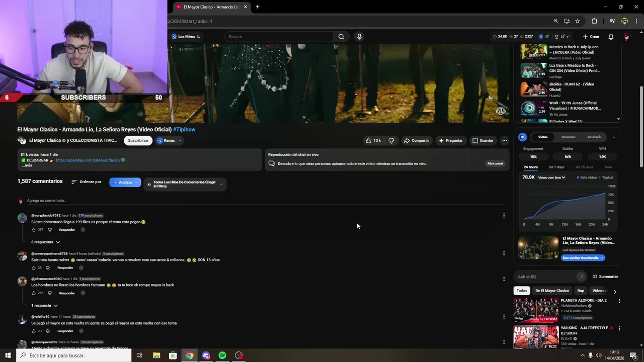The image size is (644, 362).
Task: Click the Summarize button
Action: [x=605, y=277]
